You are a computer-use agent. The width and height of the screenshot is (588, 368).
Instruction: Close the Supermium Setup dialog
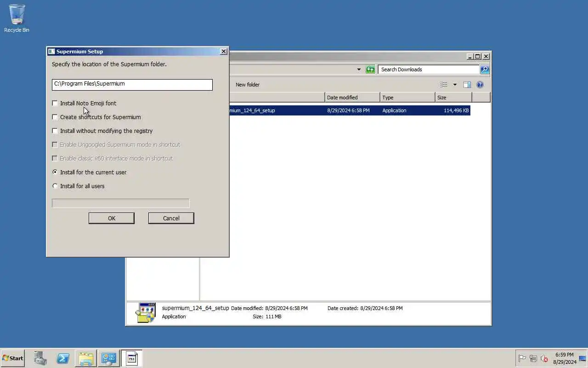pos(224,52)
